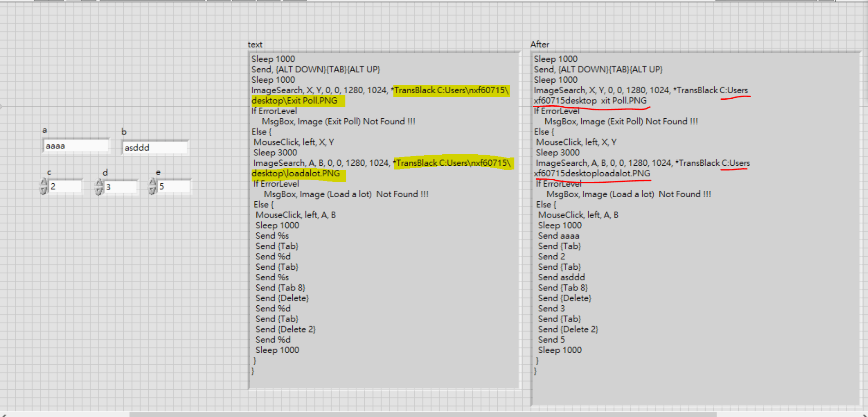Click inside the numeric field showing 3
This screenshot has width=868, height=417.
[120, 186]
